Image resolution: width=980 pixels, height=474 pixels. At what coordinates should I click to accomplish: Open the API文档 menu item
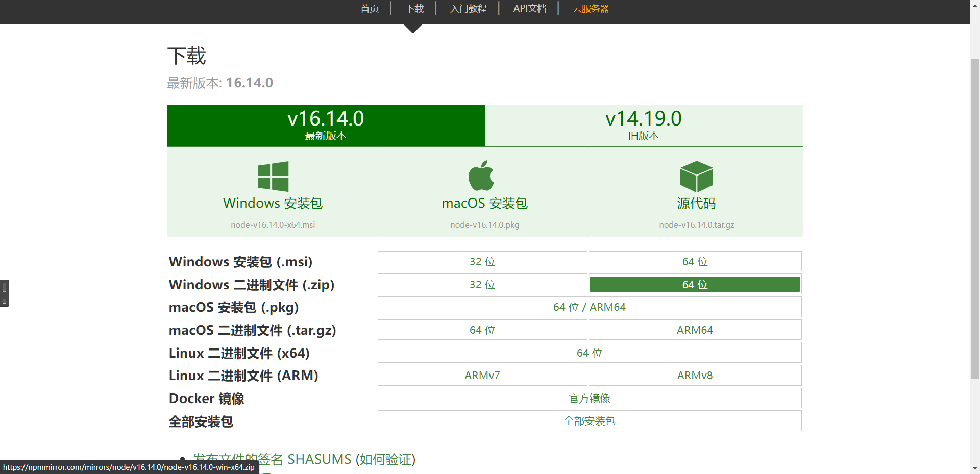click(529, 8)
